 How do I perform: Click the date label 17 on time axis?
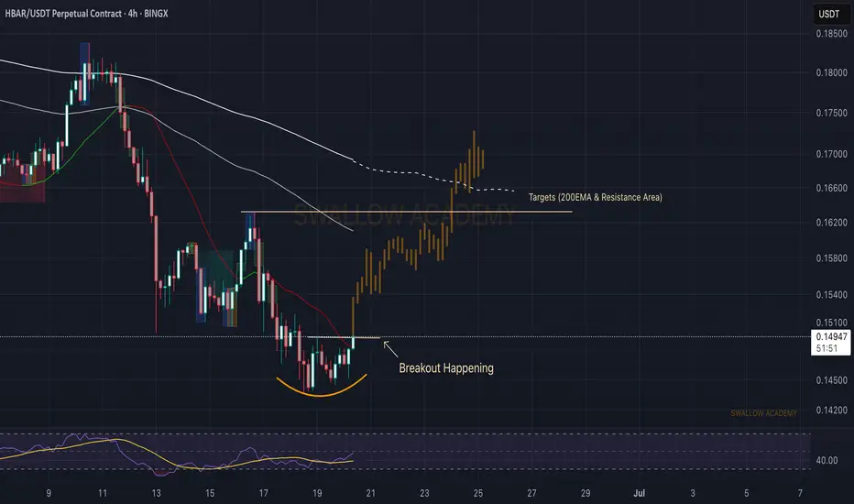(263, 493)
